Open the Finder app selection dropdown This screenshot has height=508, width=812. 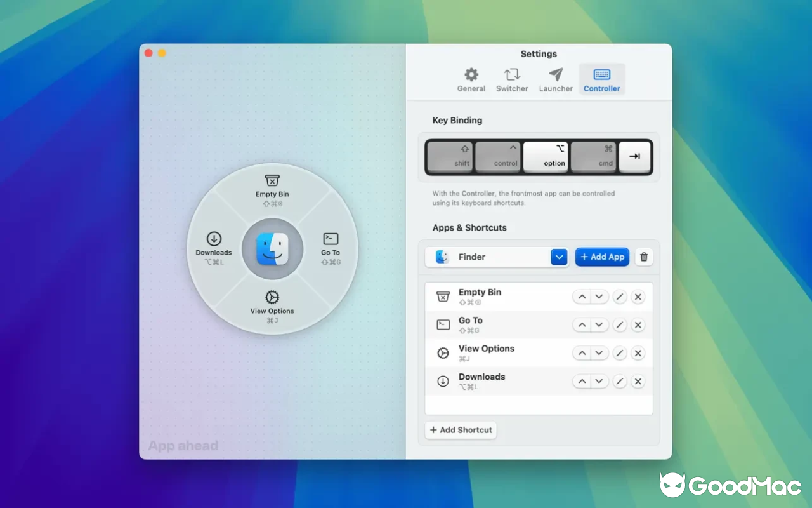point(559,257)
